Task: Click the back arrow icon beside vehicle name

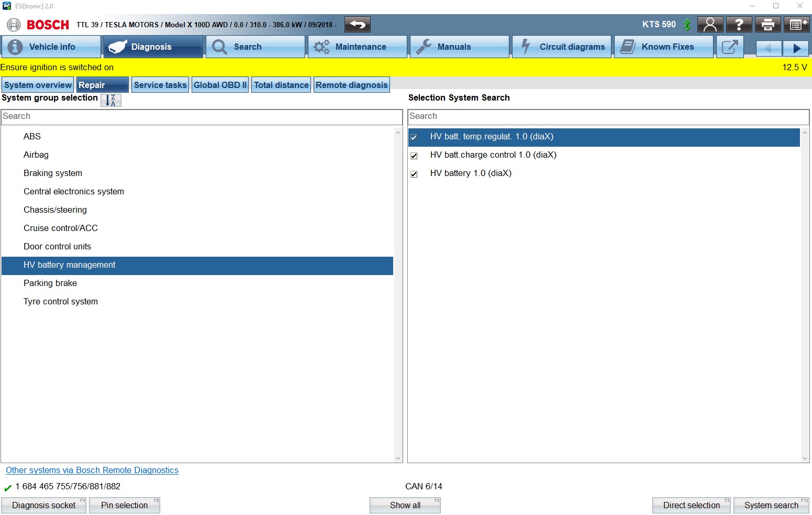Action: (x=358, y=25)
